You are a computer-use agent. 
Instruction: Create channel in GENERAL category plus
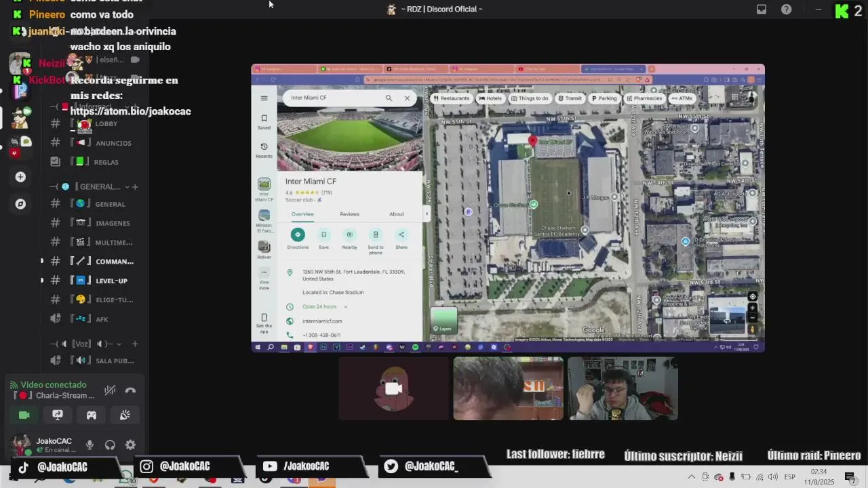tap(135, 186)
